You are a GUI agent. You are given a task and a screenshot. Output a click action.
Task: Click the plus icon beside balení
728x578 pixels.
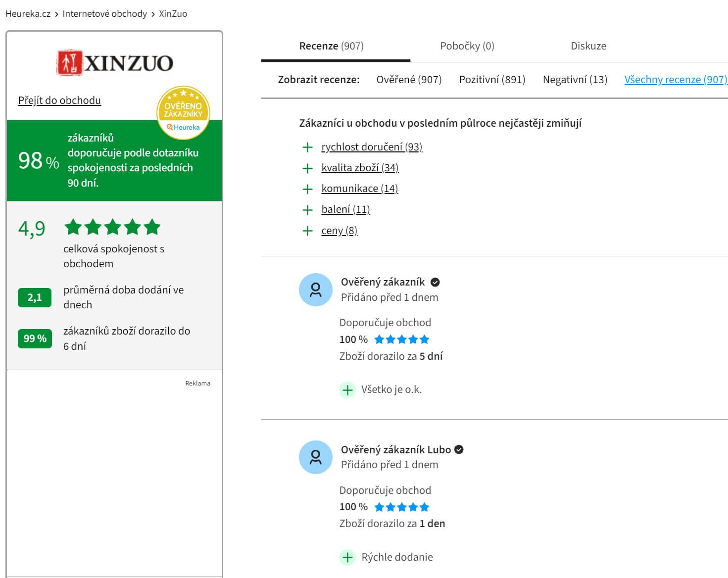[x=307, y=210]
